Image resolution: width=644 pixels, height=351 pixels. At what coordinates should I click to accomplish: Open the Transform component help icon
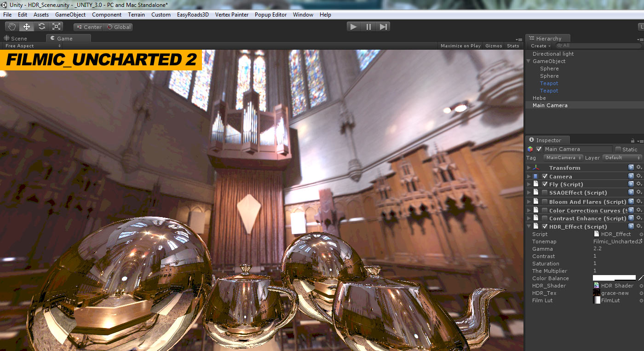tap(631, 167)
